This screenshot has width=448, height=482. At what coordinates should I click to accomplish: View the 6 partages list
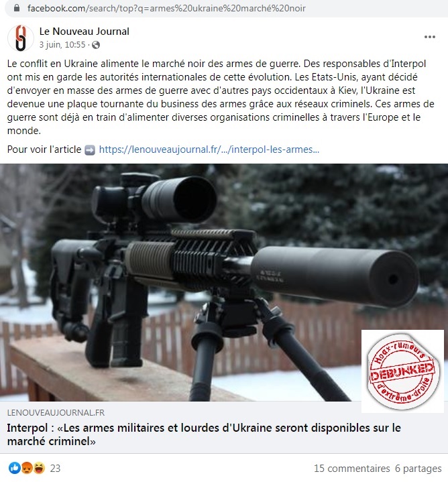click(418, 468)
